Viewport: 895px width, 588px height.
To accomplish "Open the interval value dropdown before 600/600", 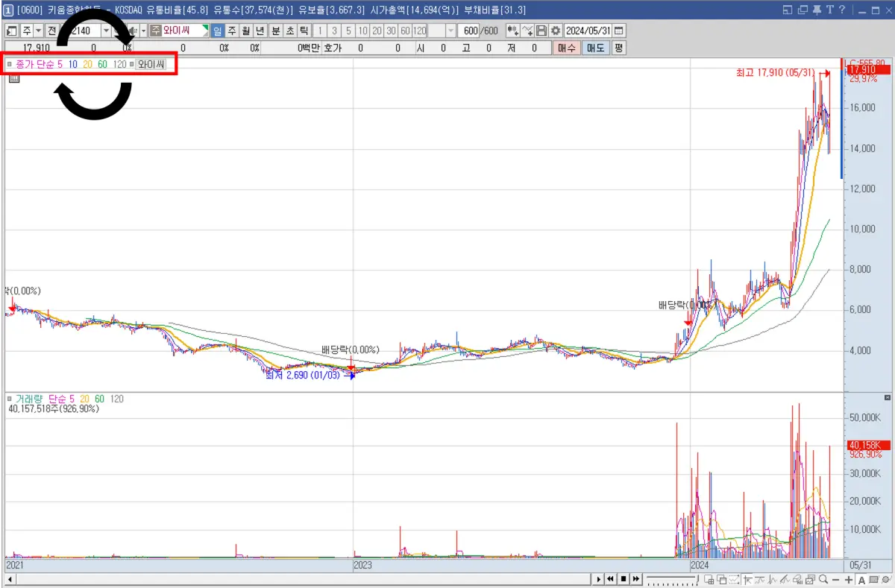I will pos(450,31).
